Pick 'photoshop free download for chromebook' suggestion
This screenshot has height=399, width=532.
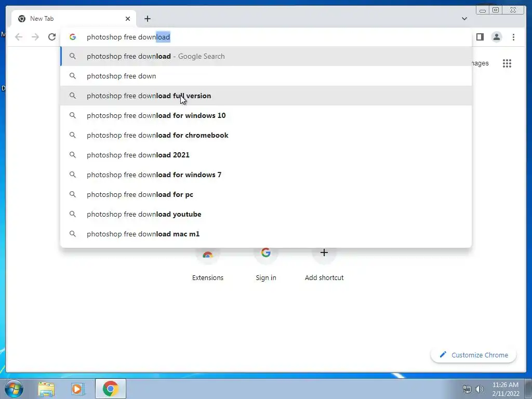[266, 135]
